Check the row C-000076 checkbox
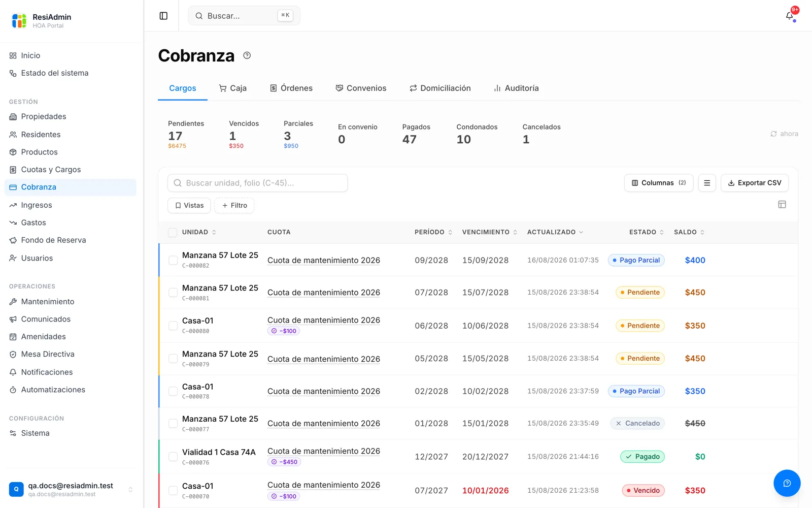This screenshot has height=508, width=812. 173,457
